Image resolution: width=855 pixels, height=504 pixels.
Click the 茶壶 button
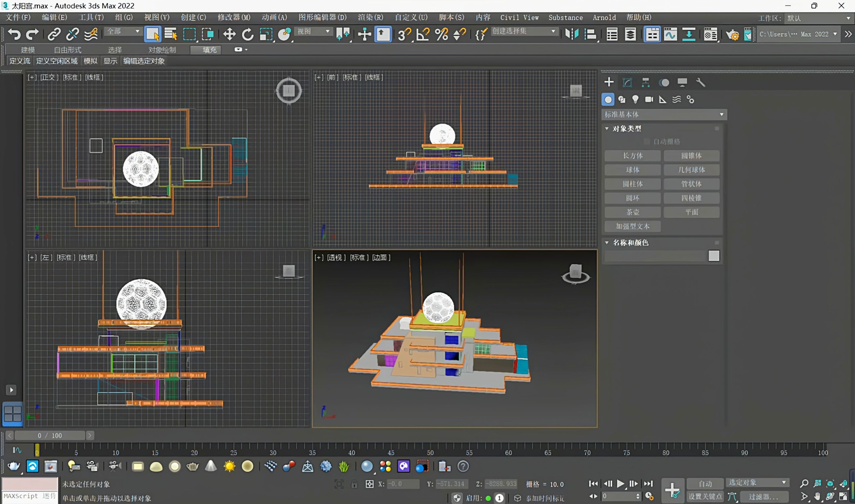tap(633, 212)
